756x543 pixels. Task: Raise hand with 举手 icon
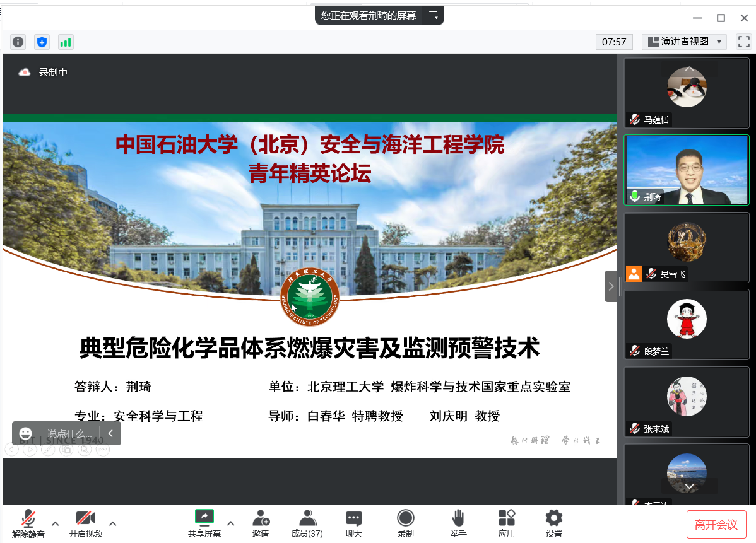(x=458, y=524)
